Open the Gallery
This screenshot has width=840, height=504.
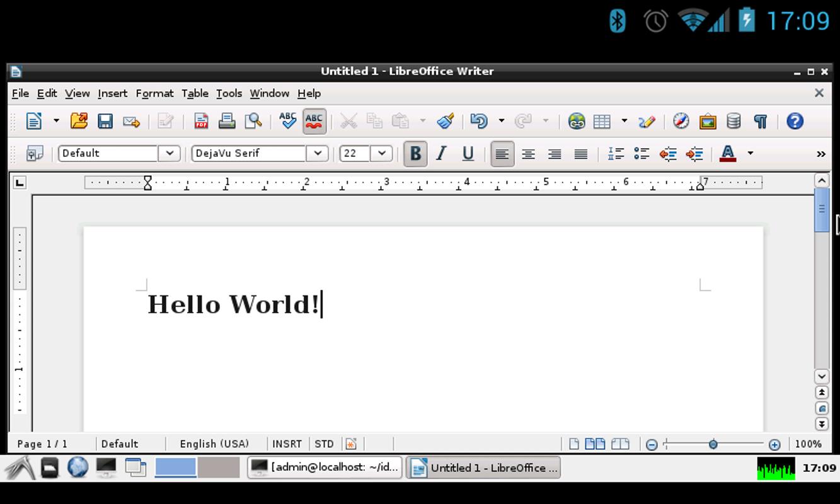pyautogui.click(x=708, y=121)
